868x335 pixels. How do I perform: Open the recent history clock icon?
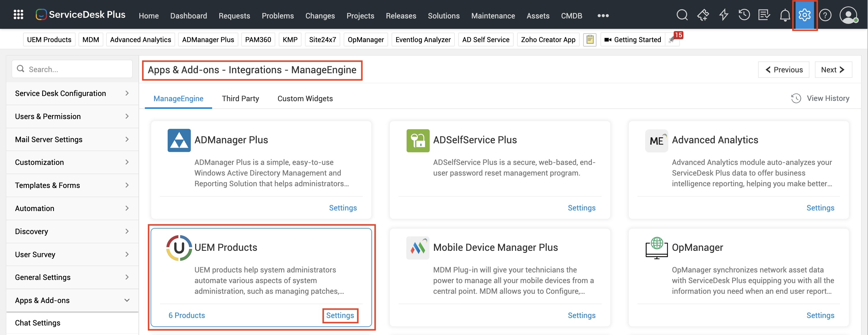click(x=744, y=15)
